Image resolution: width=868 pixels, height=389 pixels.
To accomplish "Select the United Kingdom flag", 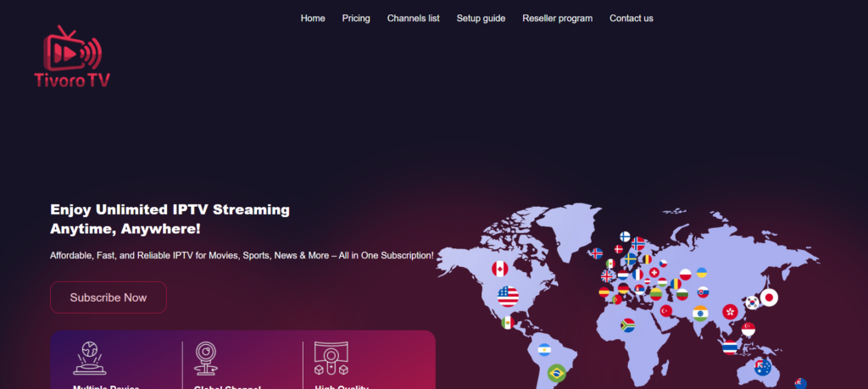I will tap(607, 276).
